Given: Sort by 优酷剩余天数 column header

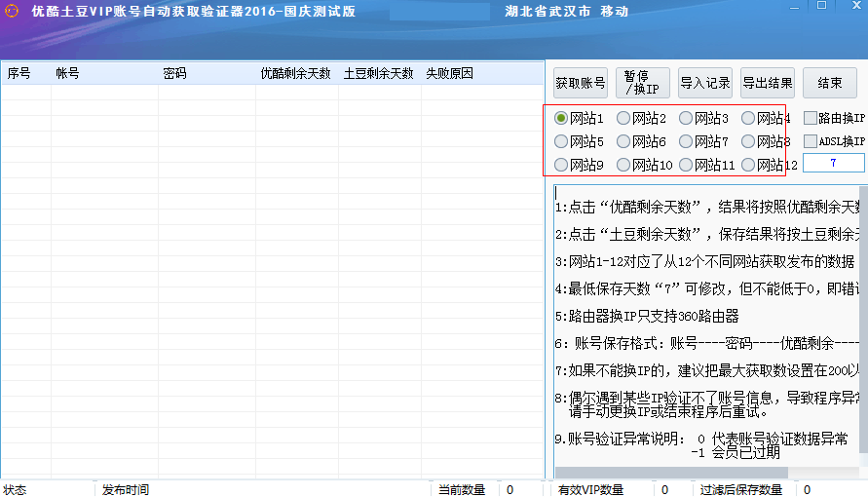Looking at the screenshot, I should click(295, 73).
